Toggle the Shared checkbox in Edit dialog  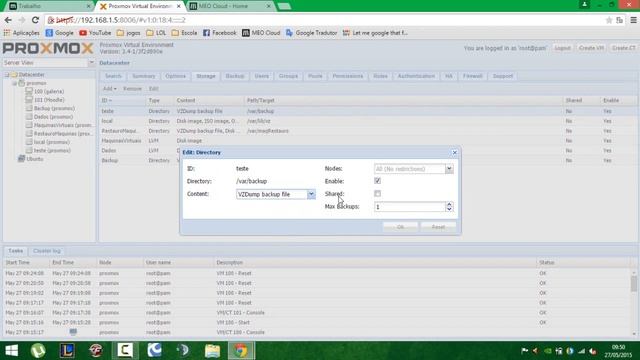pos(378,193)
